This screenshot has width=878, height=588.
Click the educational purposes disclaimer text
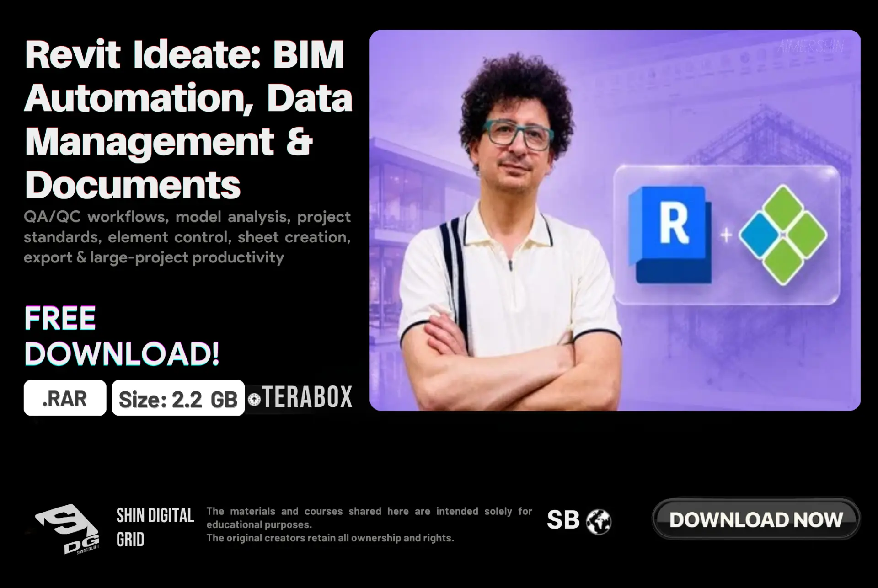tap(369, 524)
